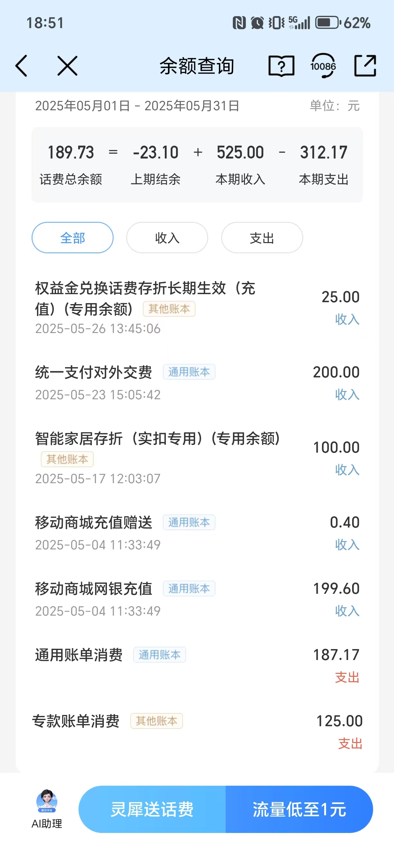Tap the 专款账单消费 expense entry

point(76,721)
